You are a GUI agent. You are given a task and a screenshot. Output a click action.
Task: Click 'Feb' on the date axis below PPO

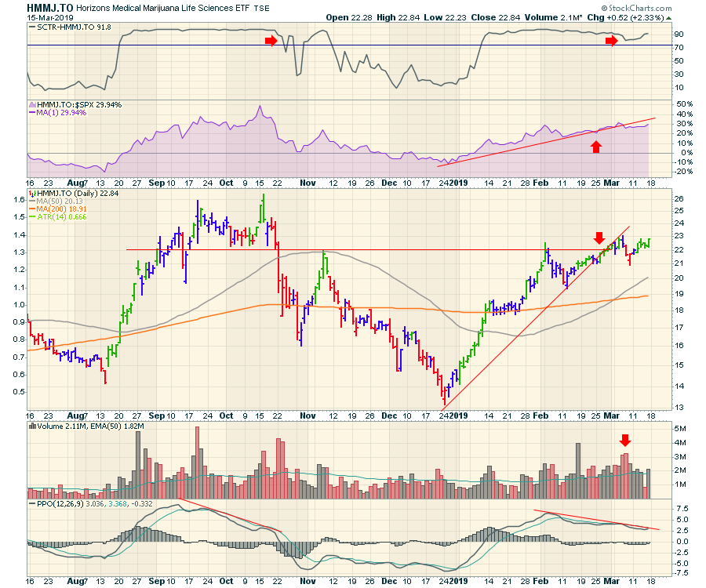point(540,581)
